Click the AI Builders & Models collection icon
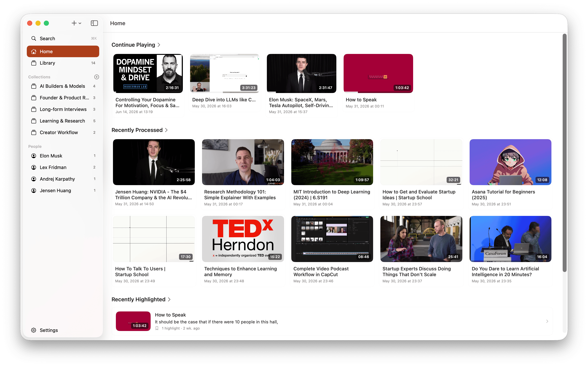Image resolution: width=588 pixels, height=367 pixels. (x=34, y=86)
